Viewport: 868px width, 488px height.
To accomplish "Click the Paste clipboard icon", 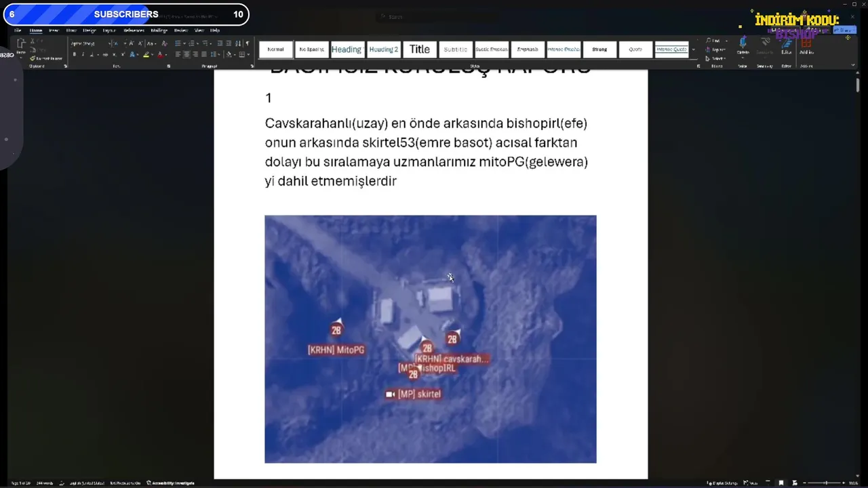I will [21, 44].
